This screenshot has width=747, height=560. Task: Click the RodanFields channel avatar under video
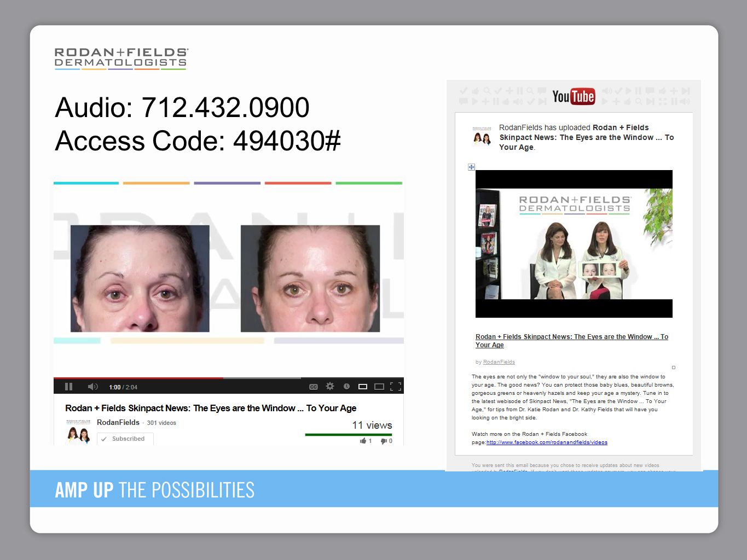tap(78, 432)
